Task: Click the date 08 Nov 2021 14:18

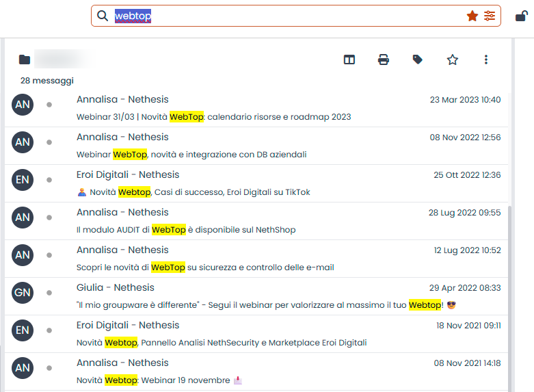Action: pyautogui.click(x=467, y=363)
